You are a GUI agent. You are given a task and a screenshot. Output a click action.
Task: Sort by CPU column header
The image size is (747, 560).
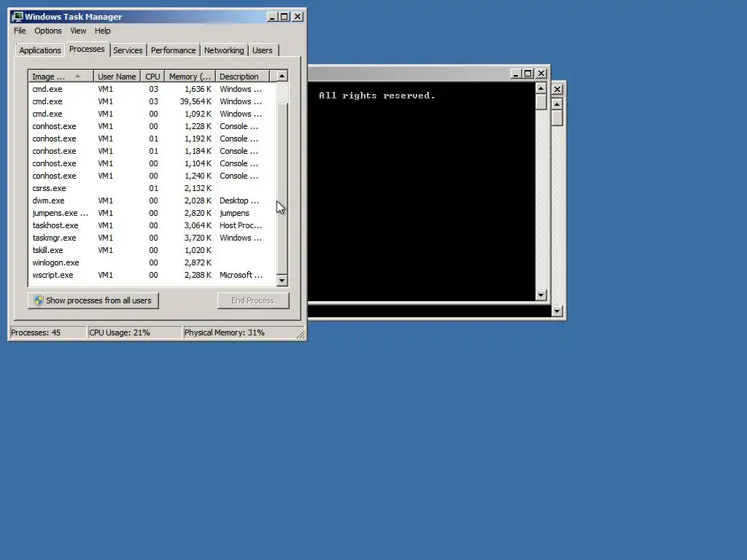(x=153, y=77)
